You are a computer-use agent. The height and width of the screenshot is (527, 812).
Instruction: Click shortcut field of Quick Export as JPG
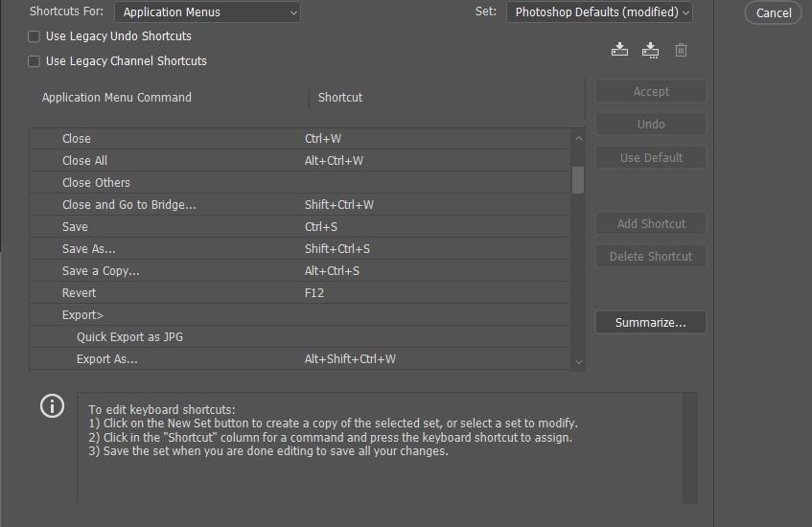point(435,337)
